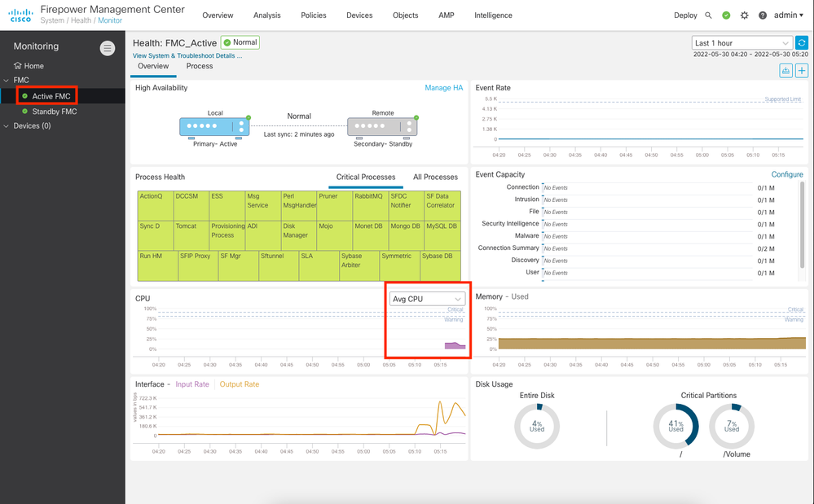
Task: Click the SF Data Correlator process tile
Action: [442, 206]
